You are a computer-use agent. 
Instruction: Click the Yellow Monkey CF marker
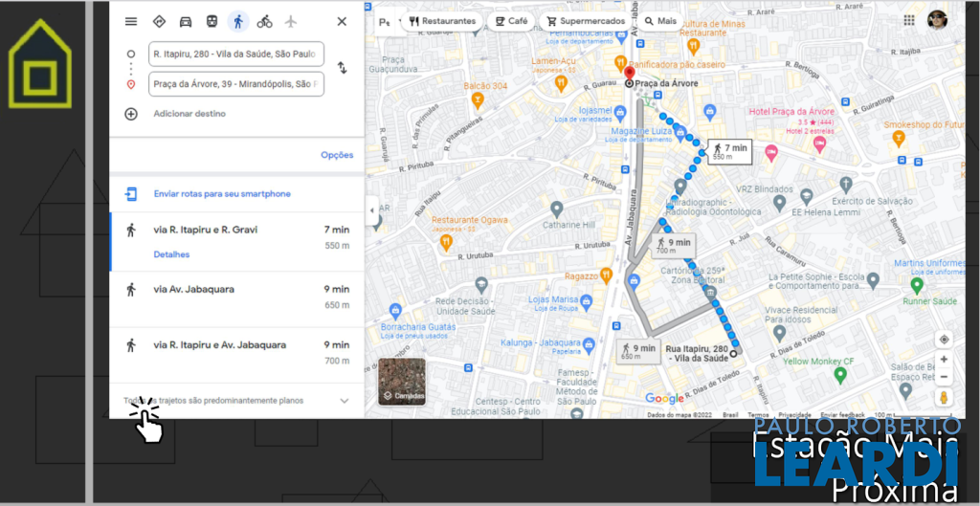coord(840,376)
